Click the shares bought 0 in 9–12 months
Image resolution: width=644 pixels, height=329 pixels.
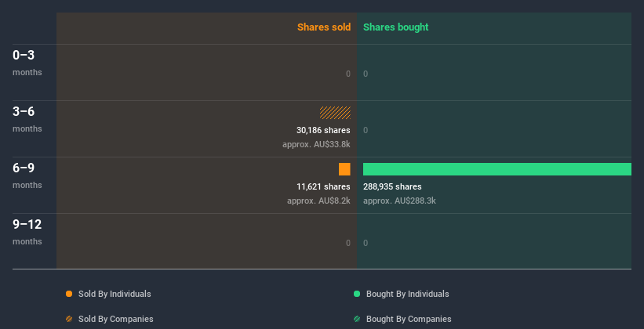(366, 243)
